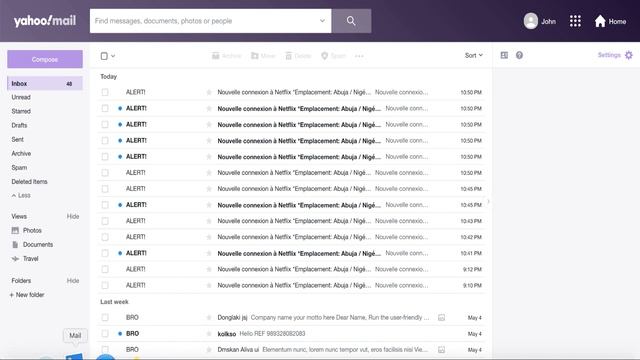Star the Donglaki jsj email
The height and width of the screenshot is (360, 640).
coord(209,318)
